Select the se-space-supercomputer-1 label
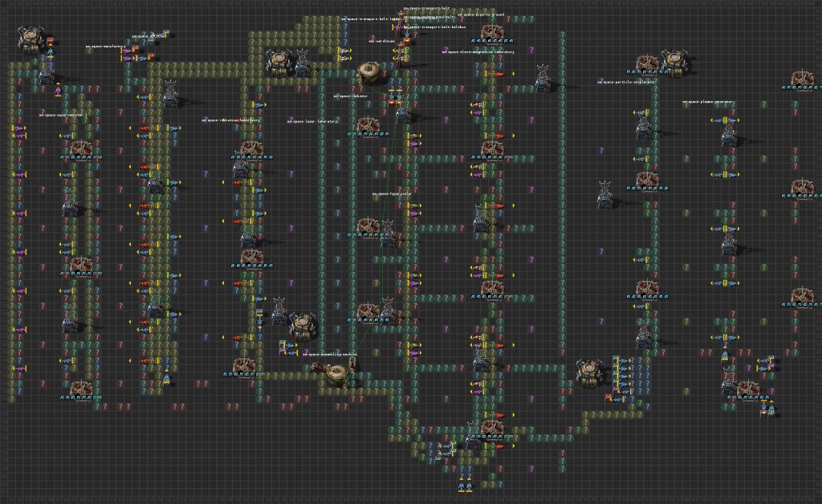Screen dimensions: 822x504 (x=63, y=115)
